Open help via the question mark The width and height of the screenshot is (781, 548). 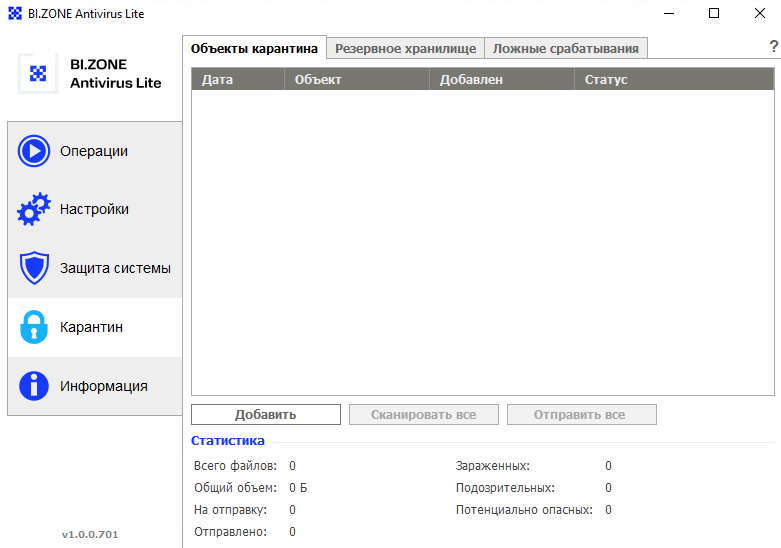tap(774, 46)
